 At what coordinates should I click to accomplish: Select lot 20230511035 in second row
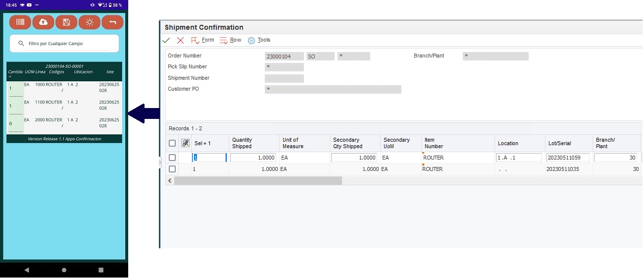[563, 169]
